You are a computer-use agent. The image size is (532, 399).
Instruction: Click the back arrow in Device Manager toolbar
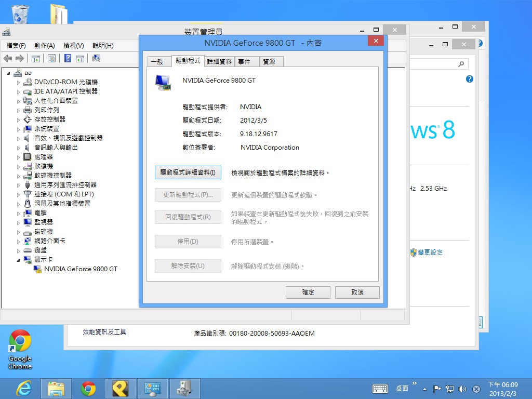pos(8,59)
